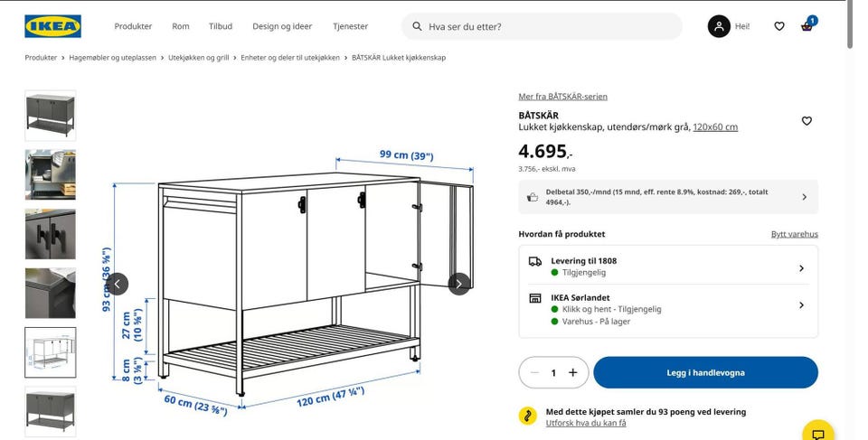Show previous product image arrow
The width and height of the screenshot is (868, 440).
(x=117, y=284)
